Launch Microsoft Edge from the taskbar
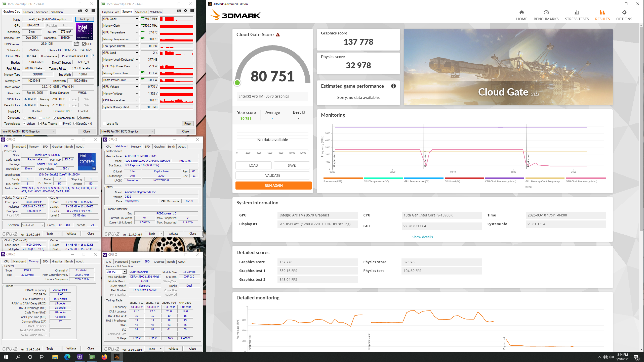 (x=67, y=357)
